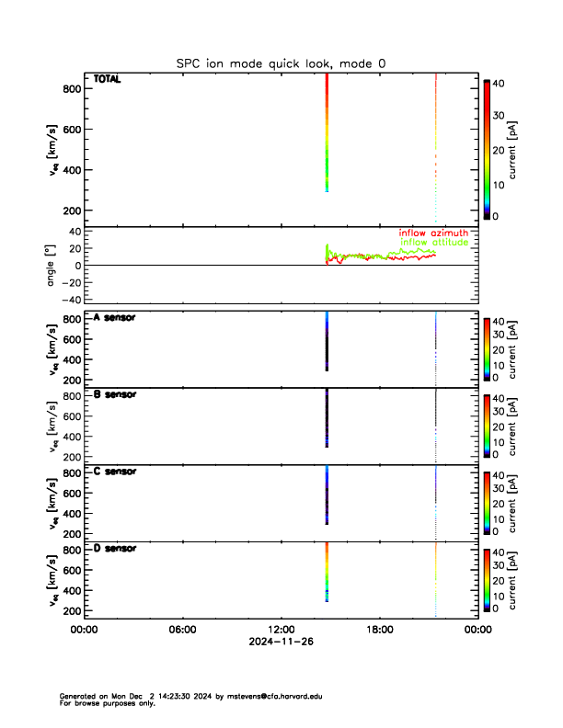Select the D sensor current color bar
The image size is (563, 728).
(487, 579)
